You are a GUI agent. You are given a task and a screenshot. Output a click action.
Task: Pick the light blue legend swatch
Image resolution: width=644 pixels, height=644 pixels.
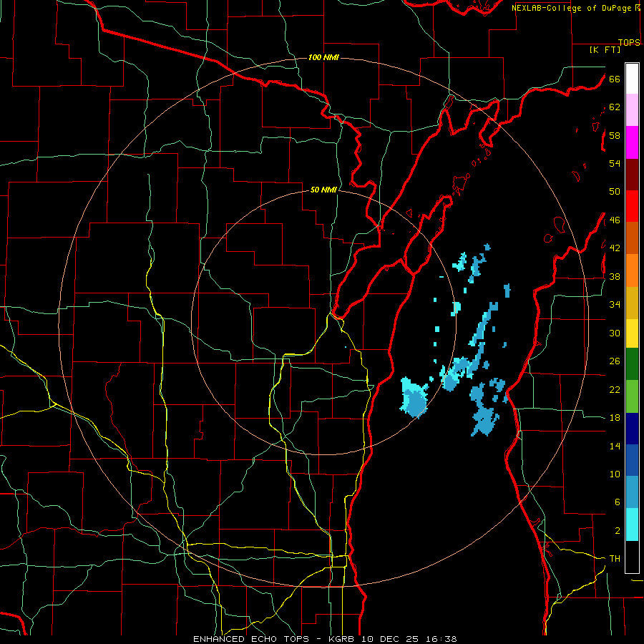(x=632, y=492)
